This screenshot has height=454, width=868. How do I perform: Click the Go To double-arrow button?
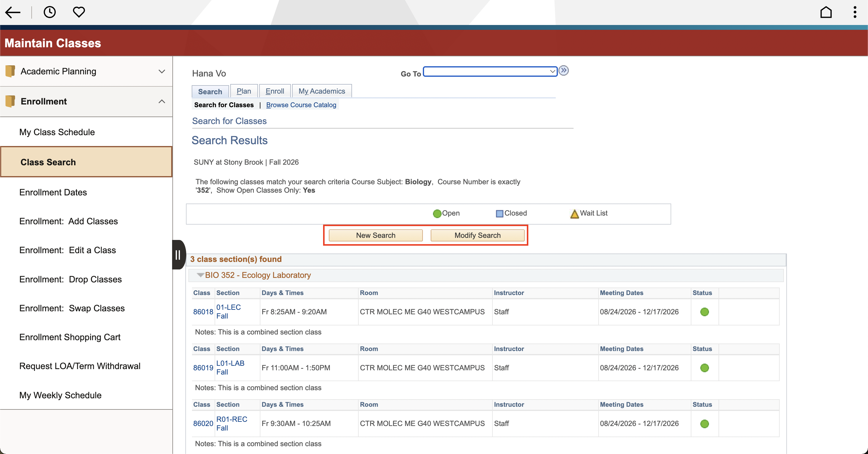click(x=563, y=71)
